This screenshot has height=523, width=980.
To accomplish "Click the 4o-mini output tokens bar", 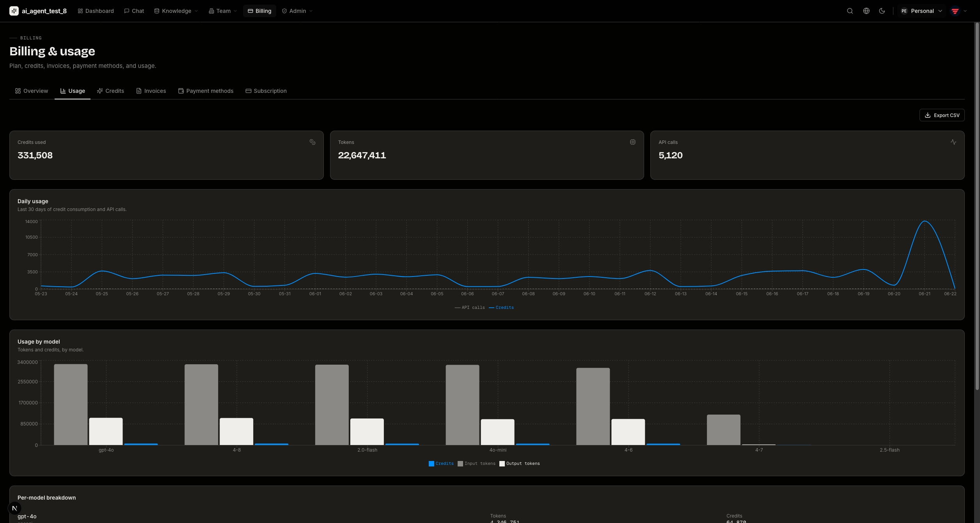I will coord(497,432).
